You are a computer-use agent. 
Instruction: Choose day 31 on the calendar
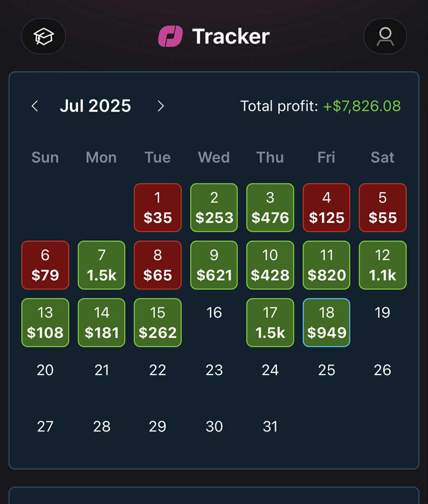tap(270, 427)
